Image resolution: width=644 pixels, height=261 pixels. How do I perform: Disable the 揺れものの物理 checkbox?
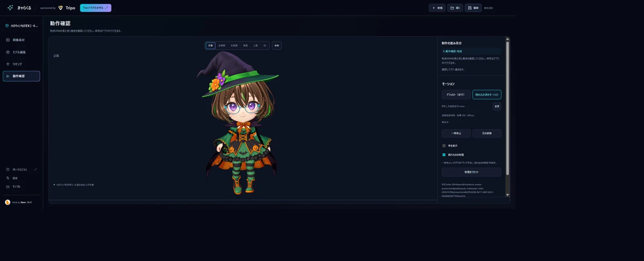pyautogui.click(x=444, y=155)
